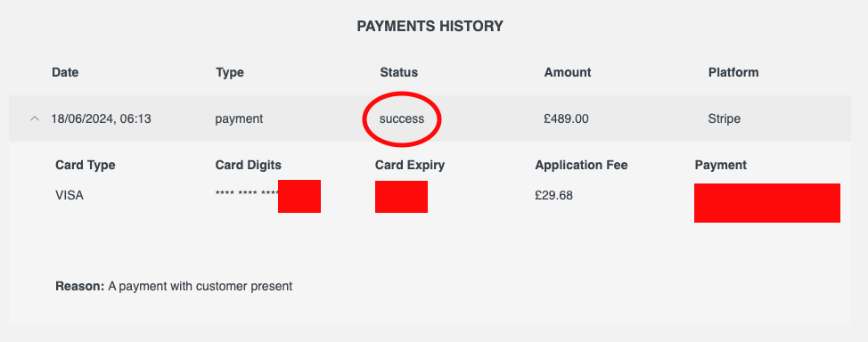
Task: Select the 18/06/2024, 06:13 date cell
Action: [x=102, y=118]
